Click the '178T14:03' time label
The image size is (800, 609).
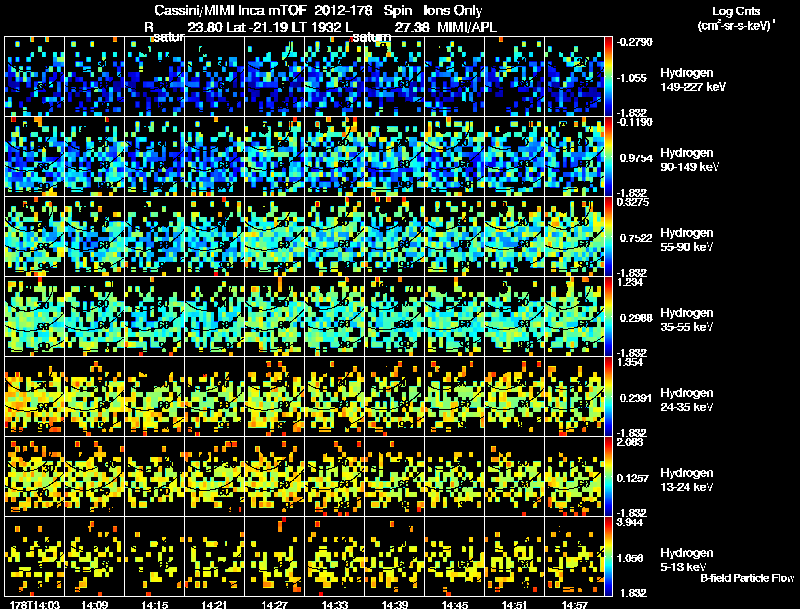35,604
